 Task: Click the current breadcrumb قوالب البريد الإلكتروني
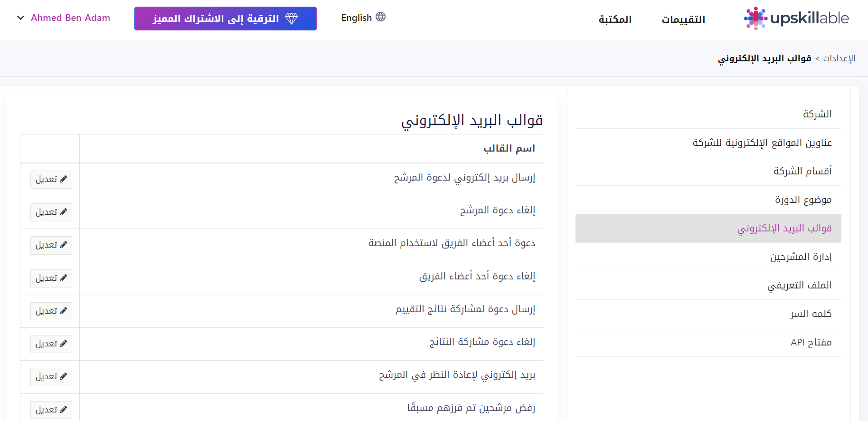click(764, 58)
